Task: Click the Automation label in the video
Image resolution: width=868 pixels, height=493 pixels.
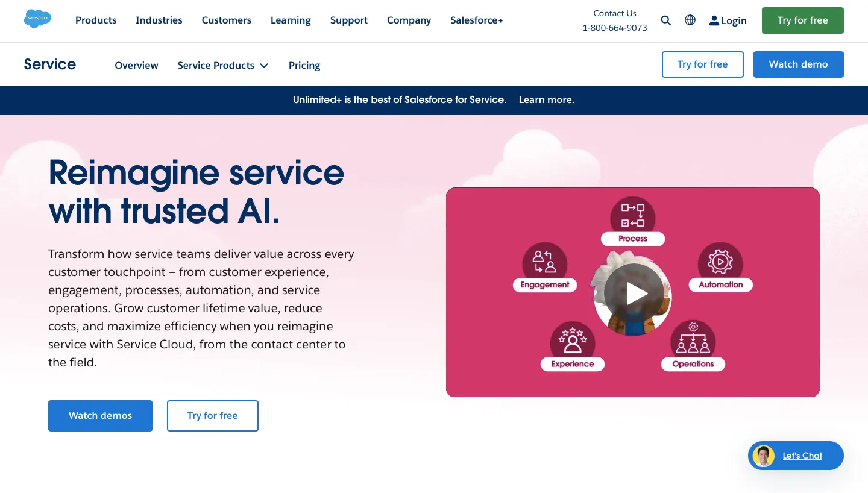Action: click(721, 284)
